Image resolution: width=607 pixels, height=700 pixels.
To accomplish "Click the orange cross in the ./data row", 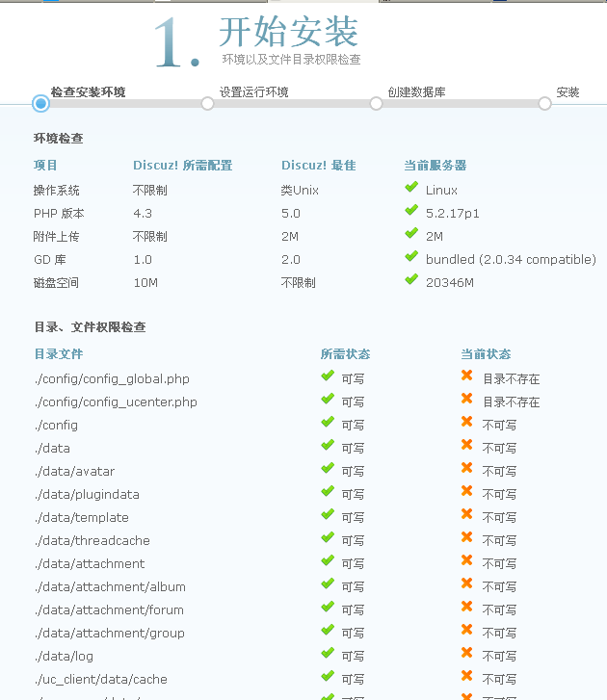I will coord(466,445).
